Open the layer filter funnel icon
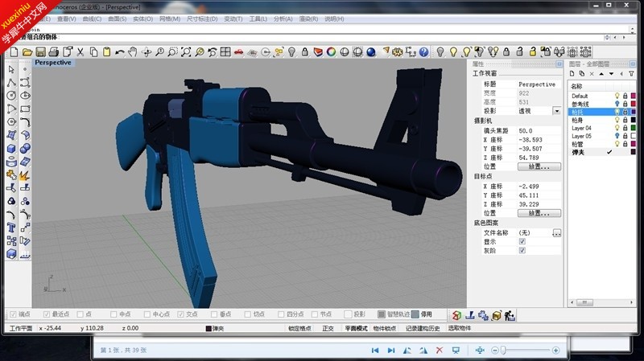644x361 pixels. pyautogui.click(x=631, y=74)
